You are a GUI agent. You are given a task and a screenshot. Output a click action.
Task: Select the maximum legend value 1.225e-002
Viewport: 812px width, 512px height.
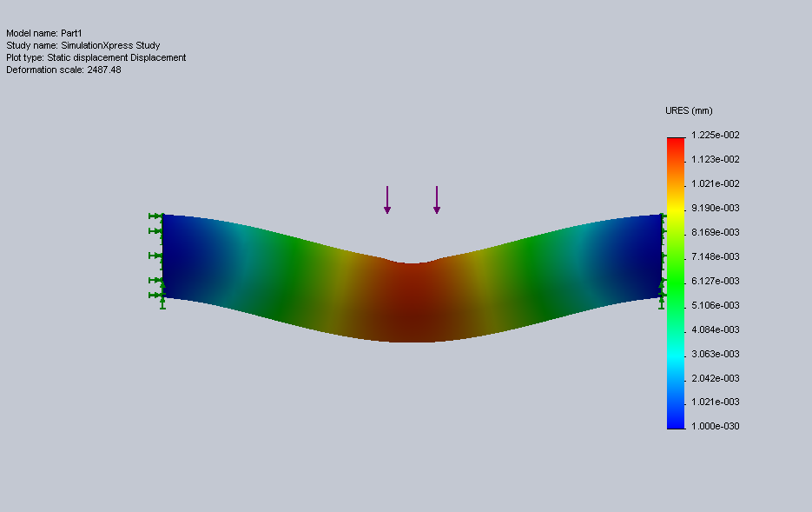pyautogui.click(x=715, y=135)
